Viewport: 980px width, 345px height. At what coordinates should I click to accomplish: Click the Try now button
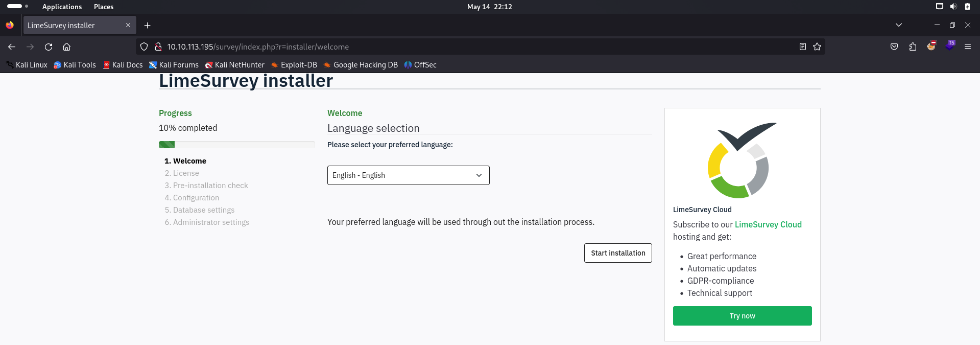(742, 316)
